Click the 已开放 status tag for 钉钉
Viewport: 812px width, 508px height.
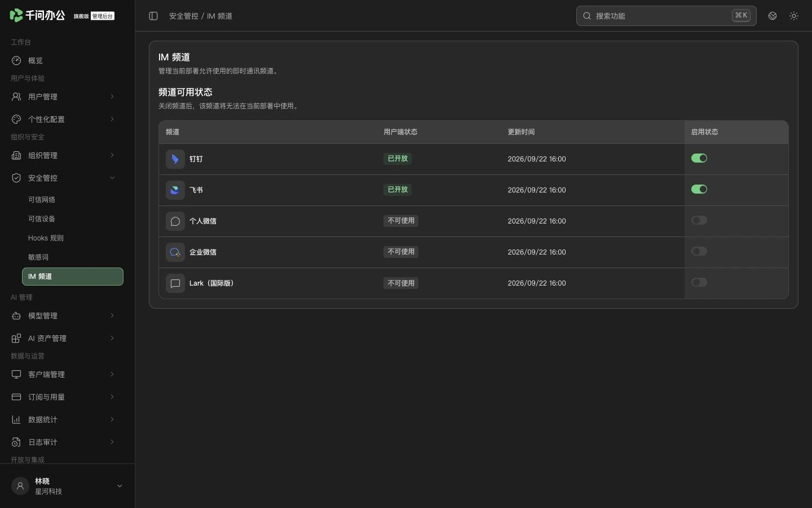tap(398, 159)
